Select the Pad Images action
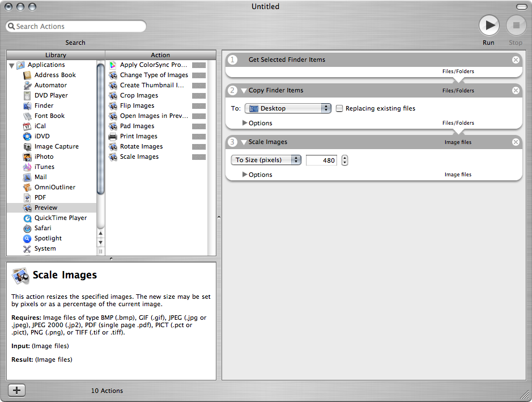 [157, 126]
